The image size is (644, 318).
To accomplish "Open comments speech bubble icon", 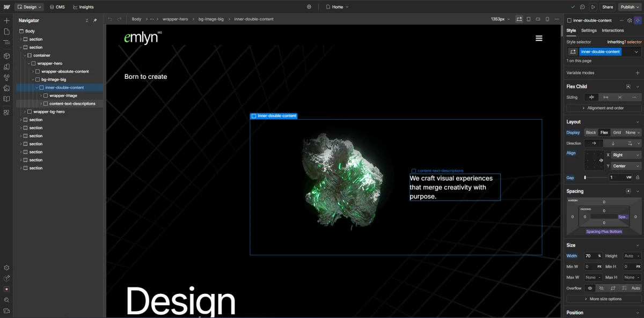I will pyautogui.click(x=582, y=7).
